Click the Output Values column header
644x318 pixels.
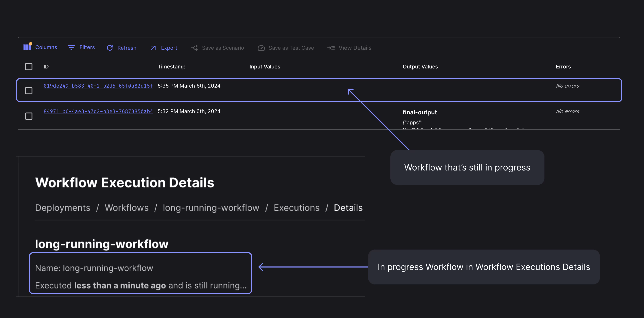(x=420, y=67)
